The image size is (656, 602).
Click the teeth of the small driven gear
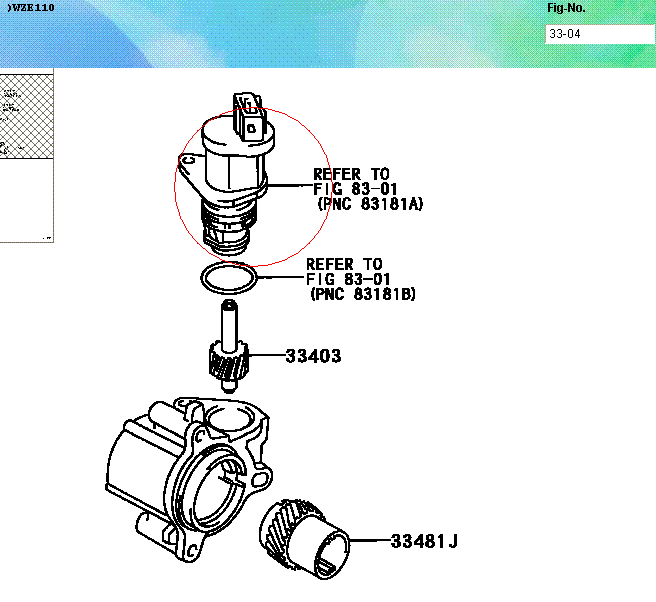pos(227,362)
